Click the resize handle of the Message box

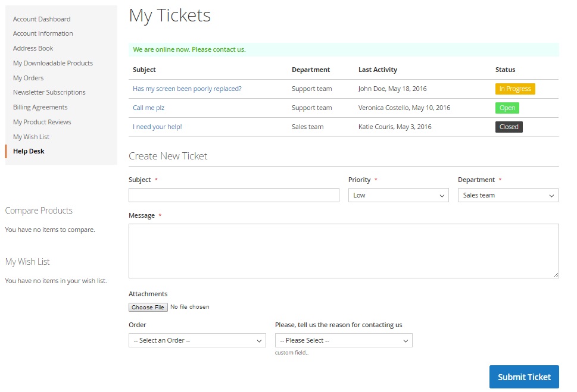556,275
